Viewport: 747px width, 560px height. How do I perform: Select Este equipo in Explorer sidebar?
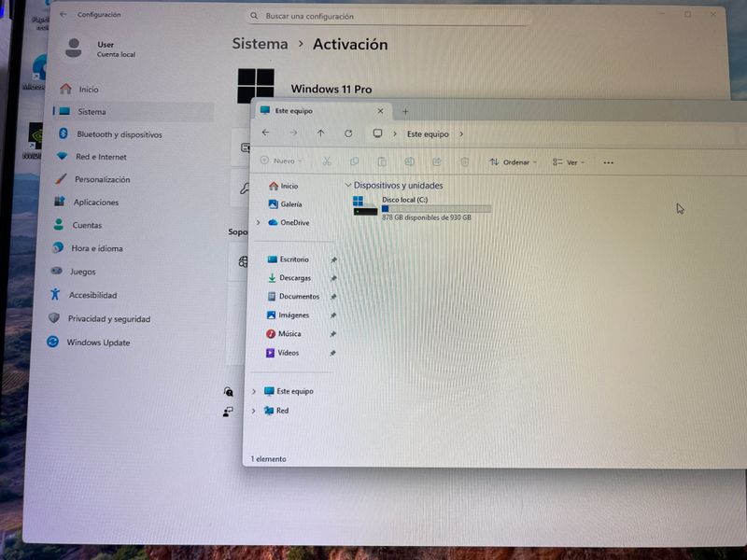click(289, 391)
